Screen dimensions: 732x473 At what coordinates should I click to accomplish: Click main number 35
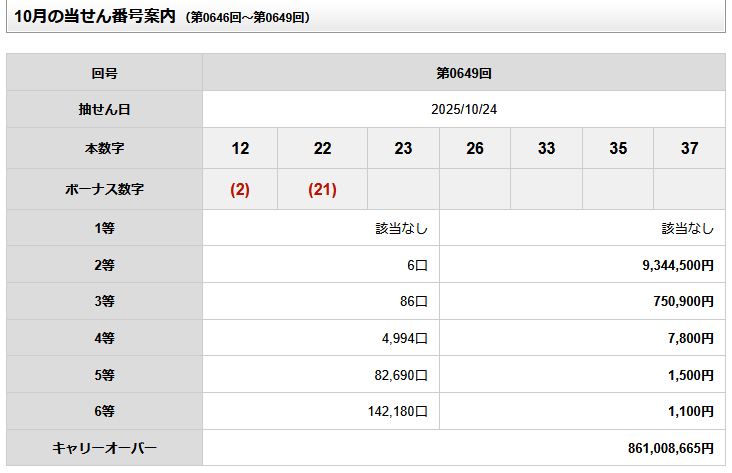[x=618, y=148]
